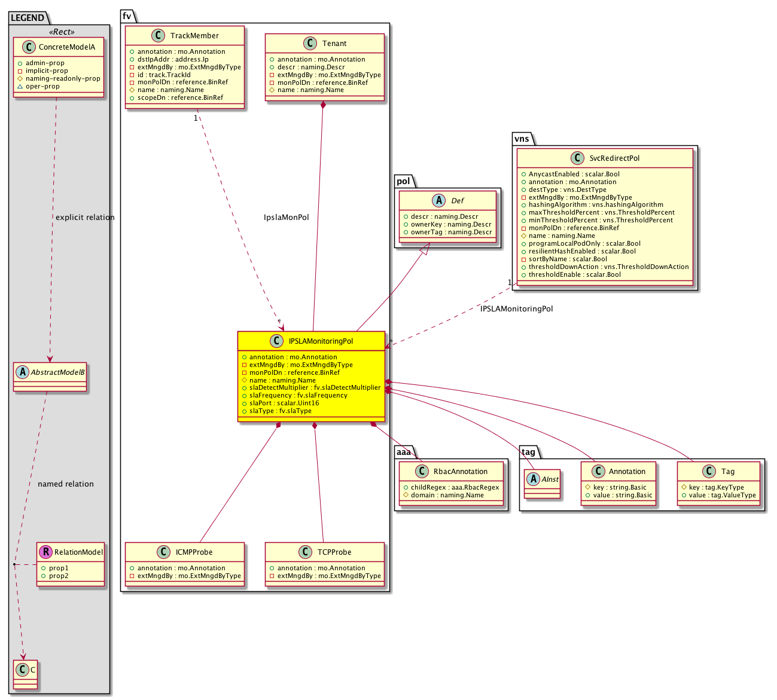Click the TCPProbe class icon
This screenshot has height=700, width=777.
[x=305, y=552]
